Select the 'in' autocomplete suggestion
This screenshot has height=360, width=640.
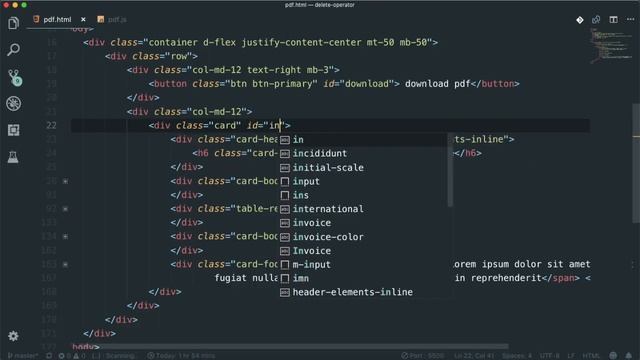click(x=363, y=140)
